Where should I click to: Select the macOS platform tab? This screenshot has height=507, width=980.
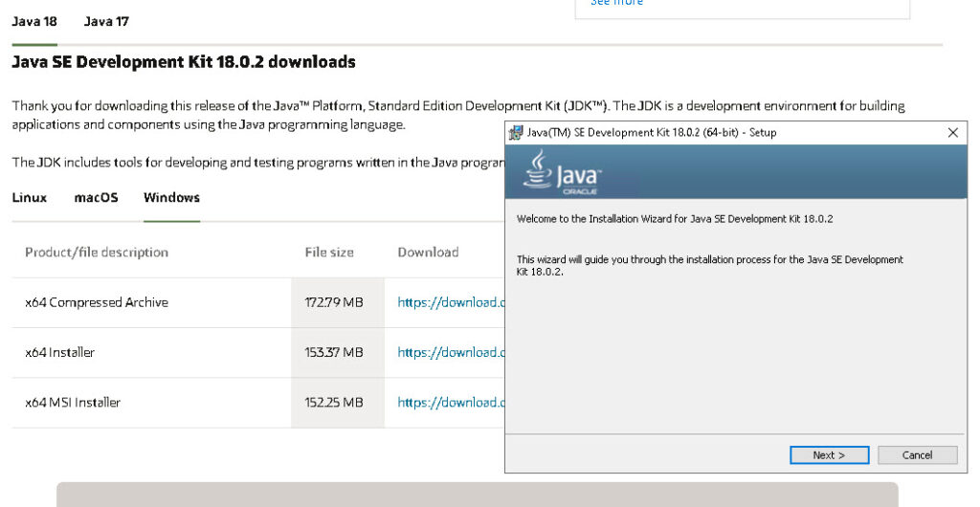pyautogui.click(x=96, y=197)
